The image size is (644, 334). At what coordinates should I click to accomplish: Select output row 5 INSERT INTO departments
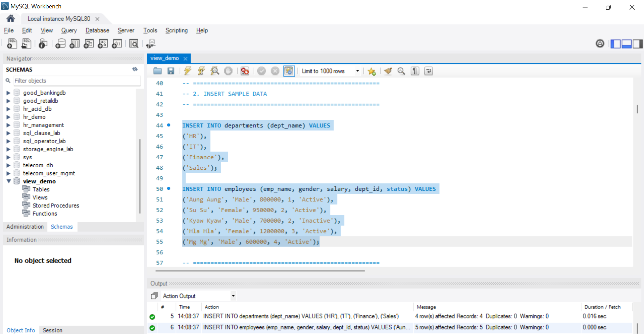[390, 316]
